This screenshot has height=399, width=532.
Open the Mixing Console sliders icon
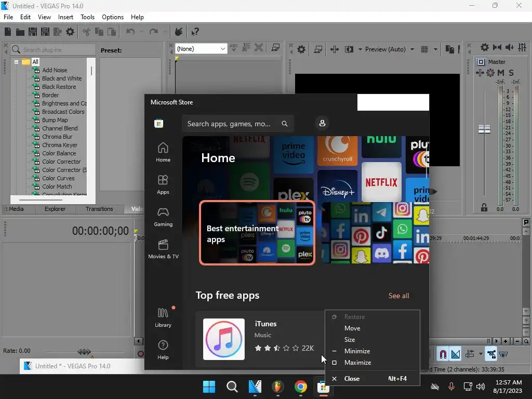coord(522,47)
